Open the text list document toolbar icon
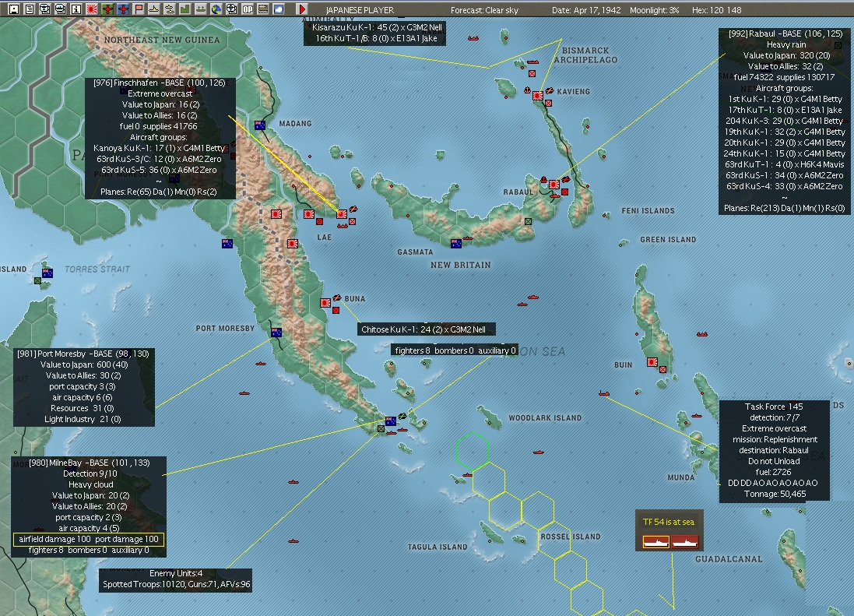Viewport: 854px width, 616px height. point(30,9)
